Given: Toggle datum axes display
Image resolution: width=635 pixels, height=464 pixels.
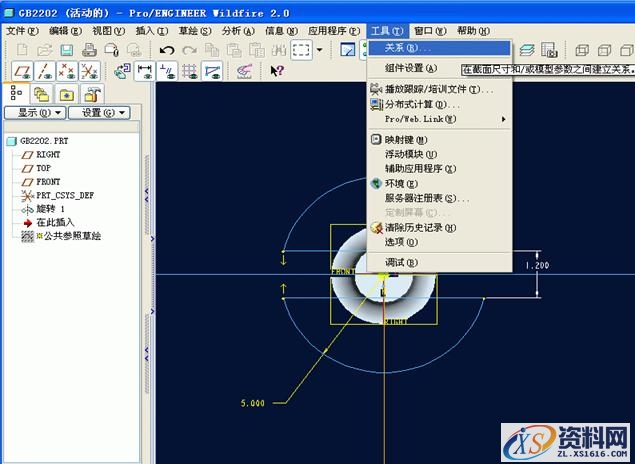Looking at the screenshot, I should (45, 71).
